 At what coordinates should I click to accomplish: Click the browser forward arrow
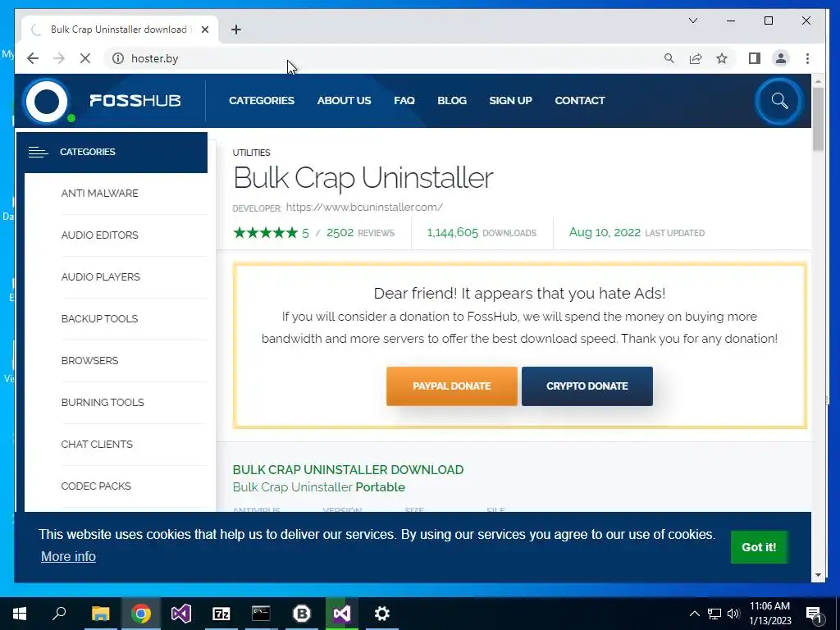click(59, 58)
